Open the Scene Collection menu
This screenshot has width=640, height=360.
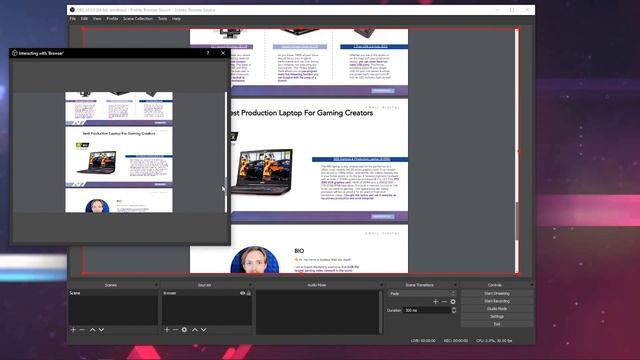[138, 19]
